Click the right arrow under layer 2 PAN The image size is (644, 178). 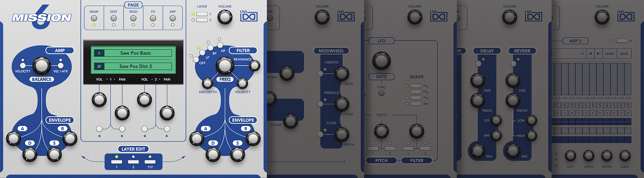[x=167, y=136]
